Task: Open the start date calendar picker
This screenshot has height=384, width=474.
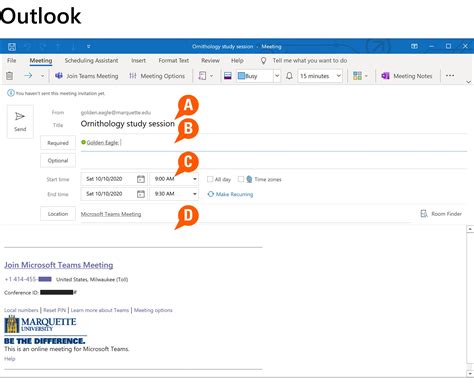Action: point(141,179)
